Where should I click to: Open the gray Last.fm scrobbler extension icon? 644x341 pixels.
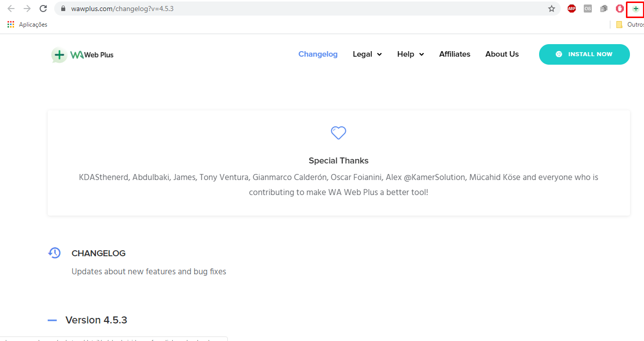pyautogui.click(x=588, y=9)
